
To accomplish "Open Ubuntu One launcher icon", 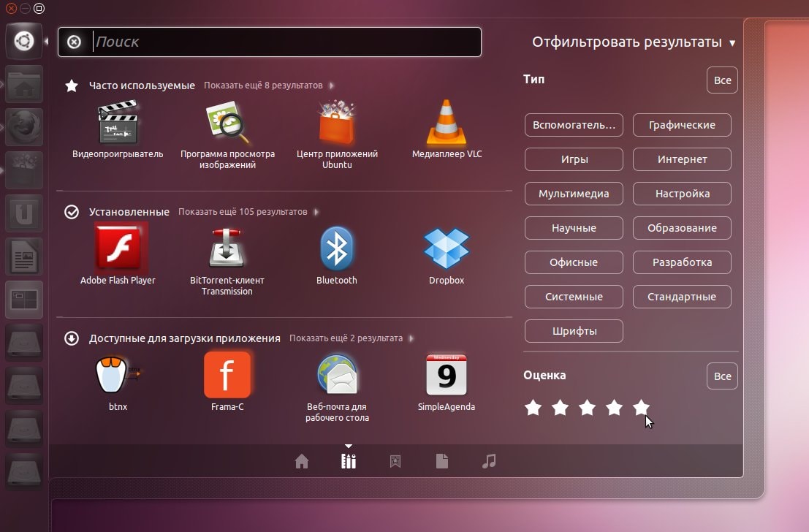I will coord(24,213).
